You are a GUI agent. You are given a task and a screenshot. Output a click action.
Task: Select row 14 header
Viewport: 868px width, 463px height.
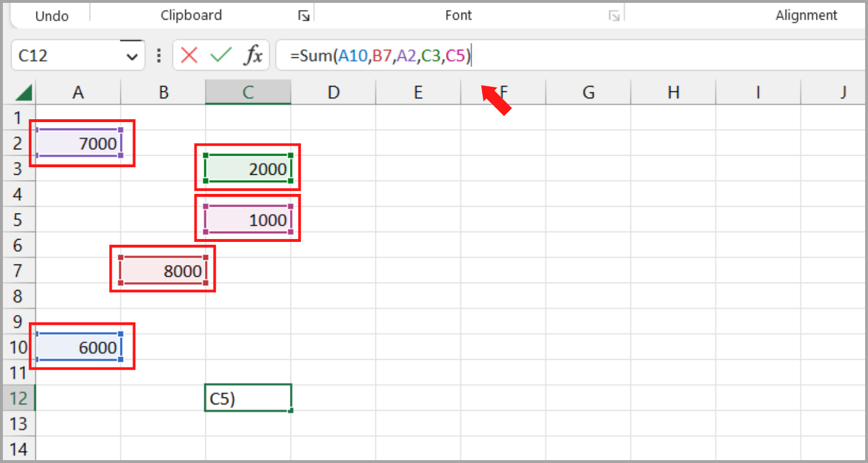point(19,447)
